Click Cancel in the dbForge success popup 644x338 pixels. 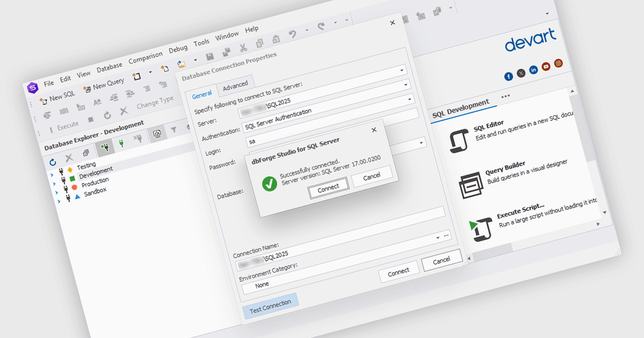372,176
